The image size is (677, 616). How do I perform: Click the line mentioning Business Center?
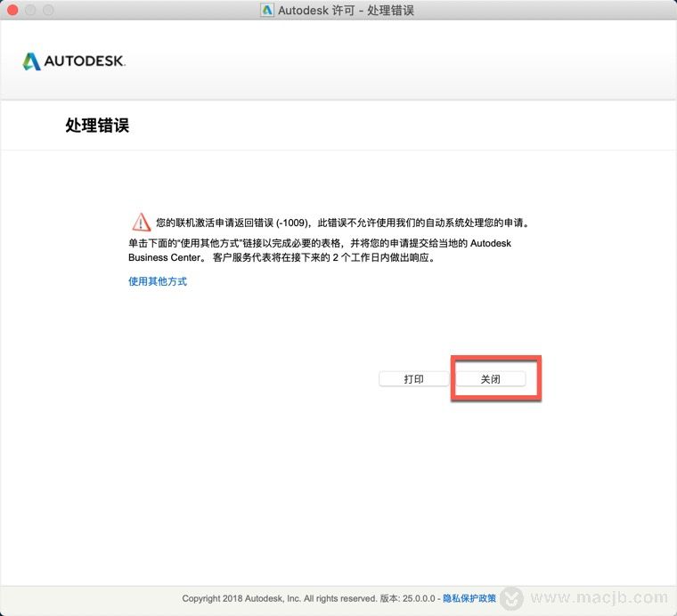282,257
